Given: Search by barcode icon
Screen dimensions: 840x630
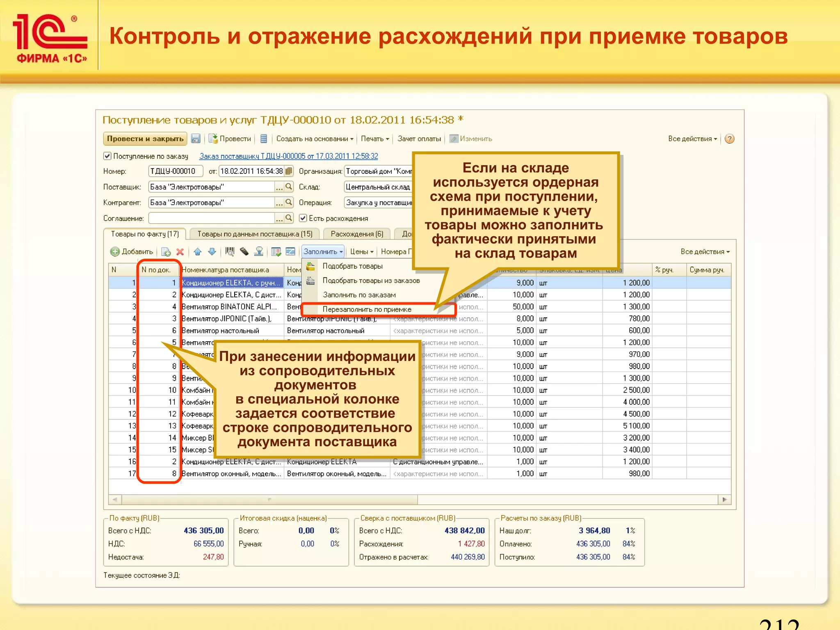Looking at the screenshot, I should (230, 251).
